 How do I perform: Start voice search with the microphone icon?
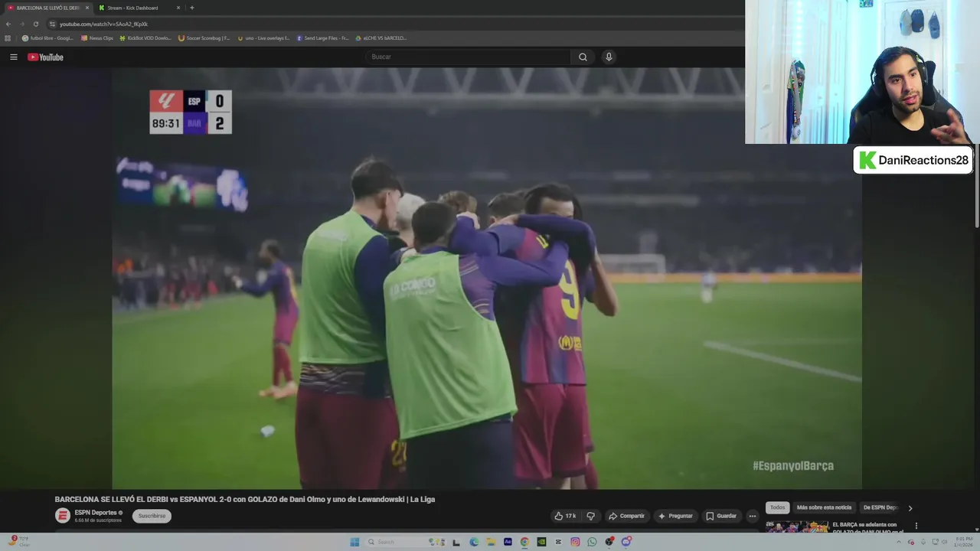[x=609, y=57]
